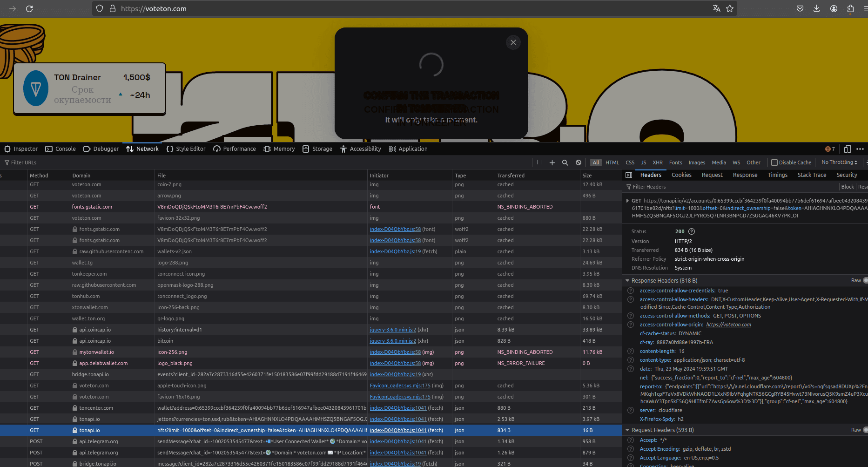This screenshot has width=868, height=467.
Task: Open the browser downloads panel
Action: [817, 8]
